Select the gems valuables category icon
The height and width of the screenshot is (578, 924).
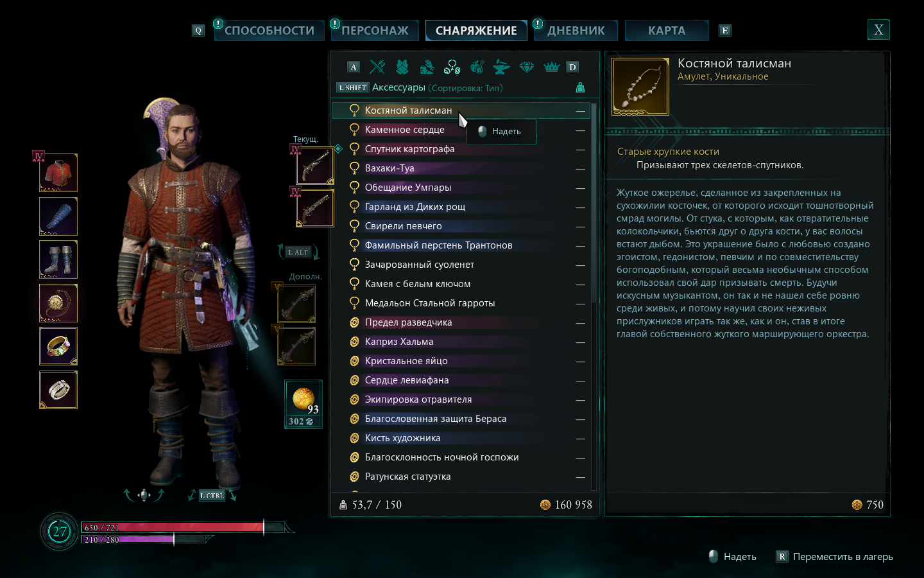[527, 67]
